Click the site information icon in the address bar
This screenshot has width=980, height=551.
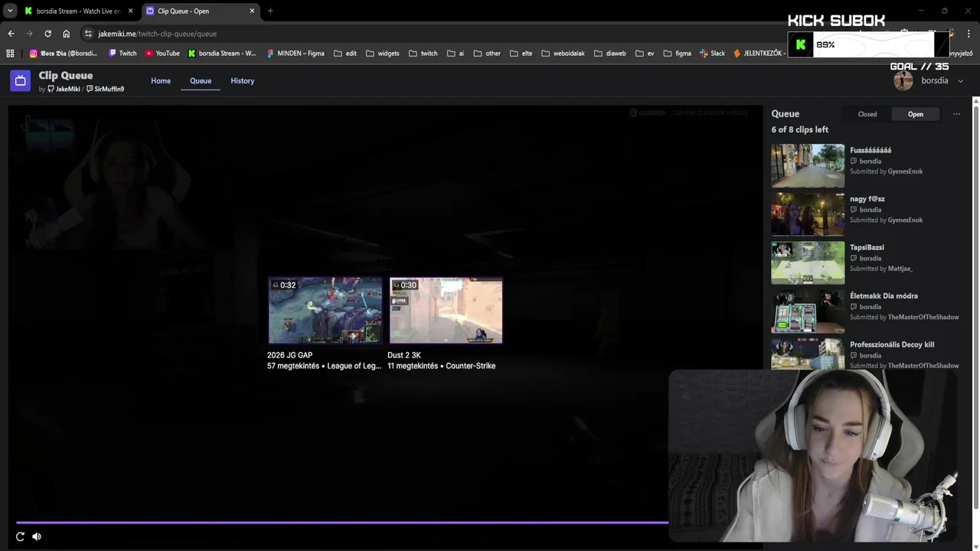(x=88, y=34)
